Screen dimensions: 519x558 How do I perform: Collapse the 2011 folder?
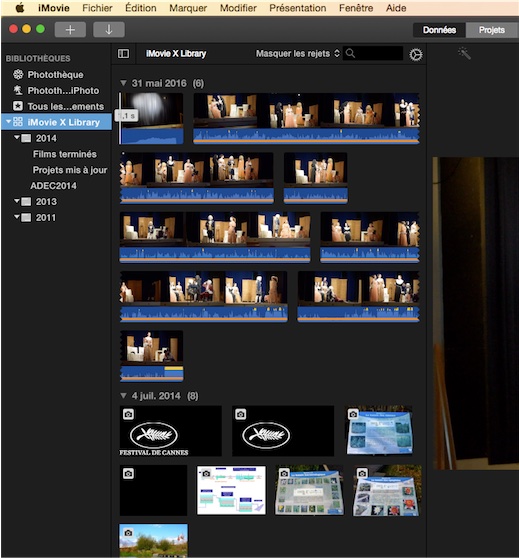click(17, 216)
